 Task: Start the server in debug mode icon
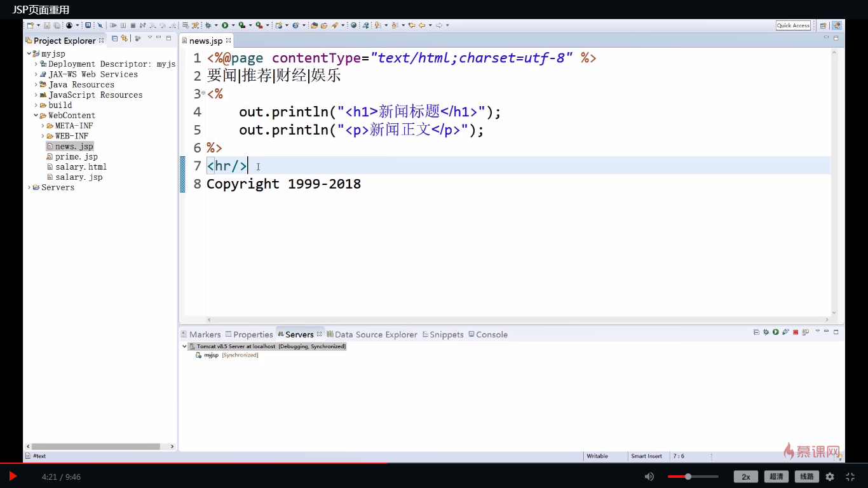tap(766, 332)
